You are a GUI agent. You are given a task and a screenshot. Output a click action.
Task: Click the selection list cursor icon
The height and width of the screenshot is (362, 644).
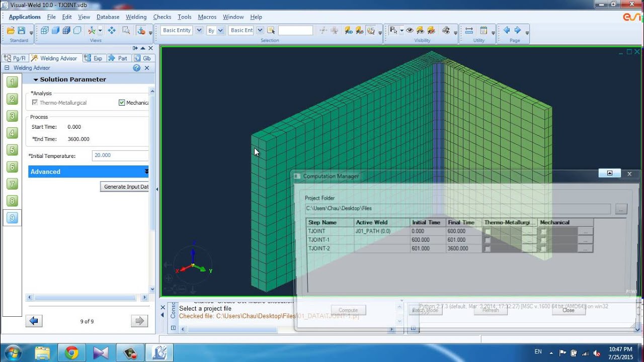coord(271,30)
